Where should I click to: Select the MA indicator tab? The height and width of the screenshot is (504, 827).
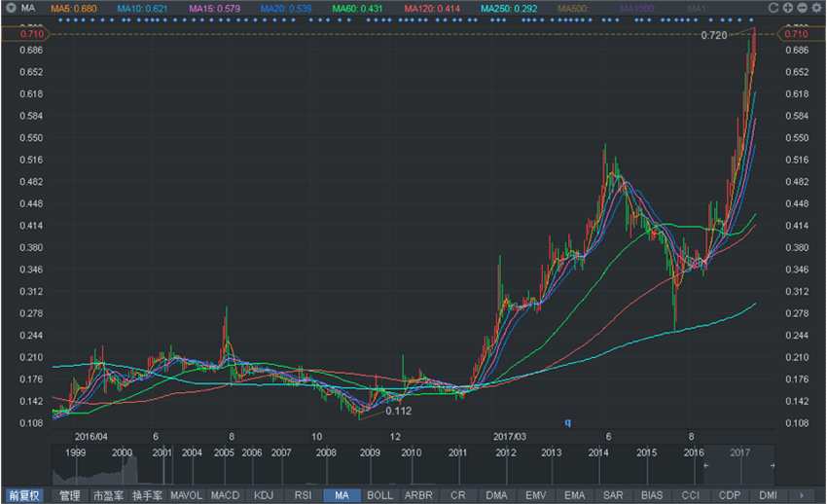[342, 495]
